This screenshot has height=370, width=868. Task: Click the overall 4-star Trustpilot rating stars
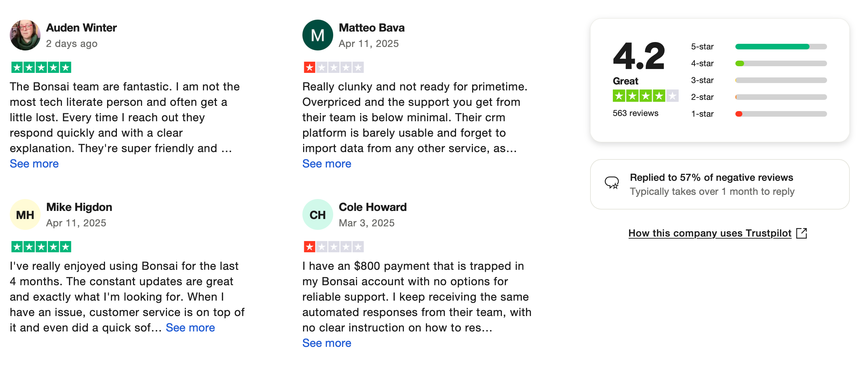645,96
